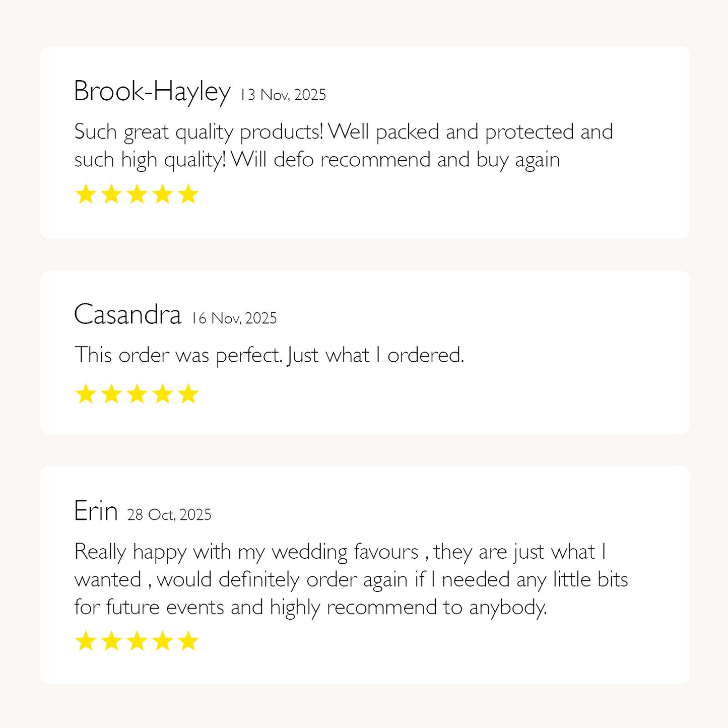Select the last star under Erin's review
The height and width of the screenshot is (728, 728).
point(188,641)
